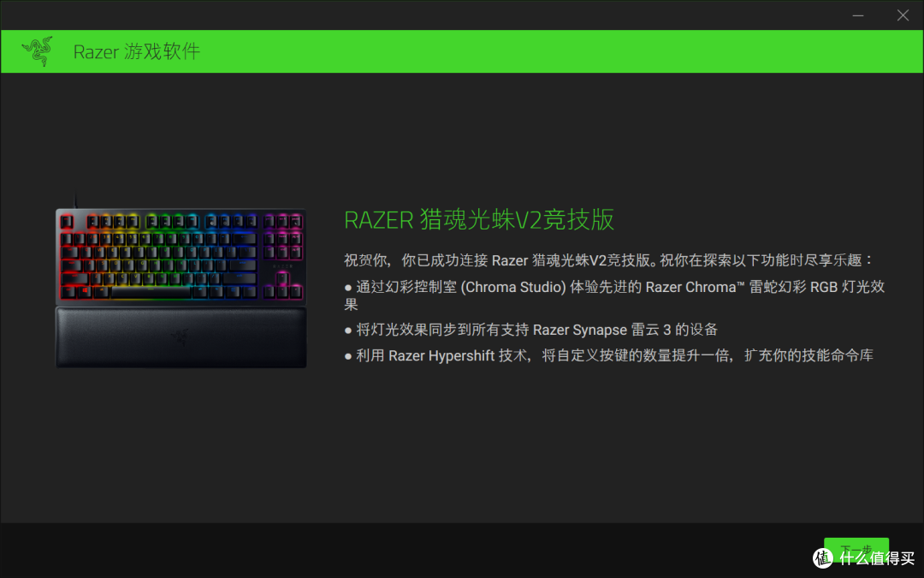Click the 什么值得买 watermark text
Image resolution: width=924 pixels, height=578 pixels.
pos(876,558)
